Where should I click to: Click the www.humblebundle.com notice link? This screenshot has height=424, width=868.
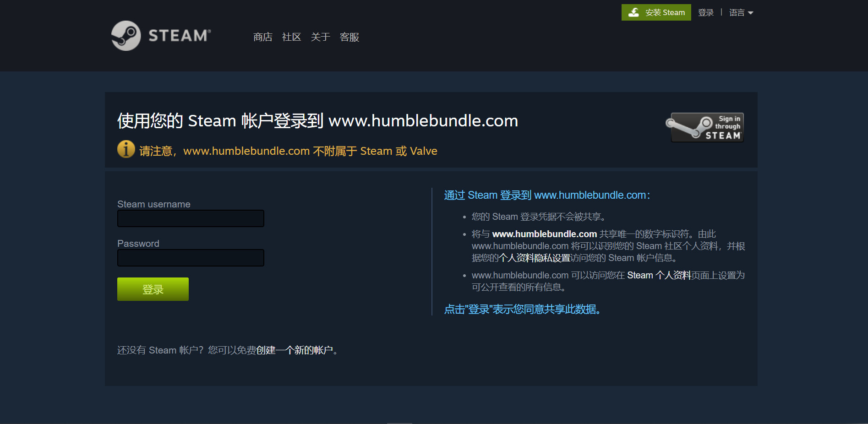tap(246, 151)
